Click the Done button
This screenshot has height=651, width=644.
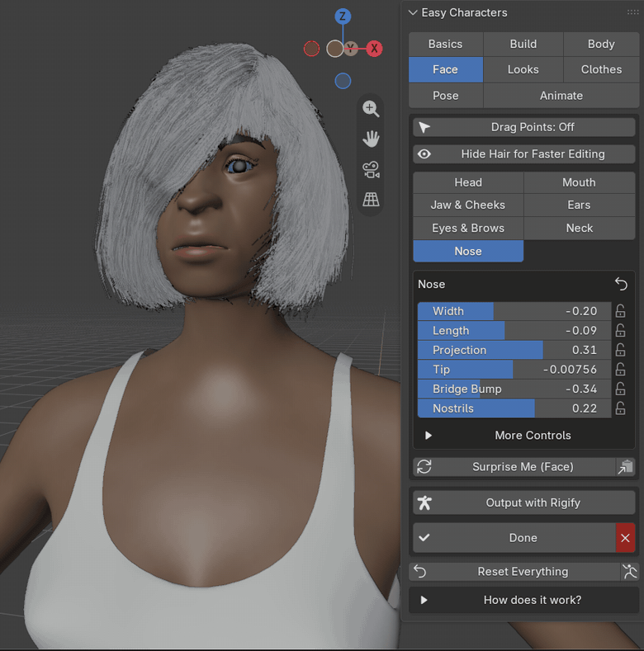click(x=514, y=538)
